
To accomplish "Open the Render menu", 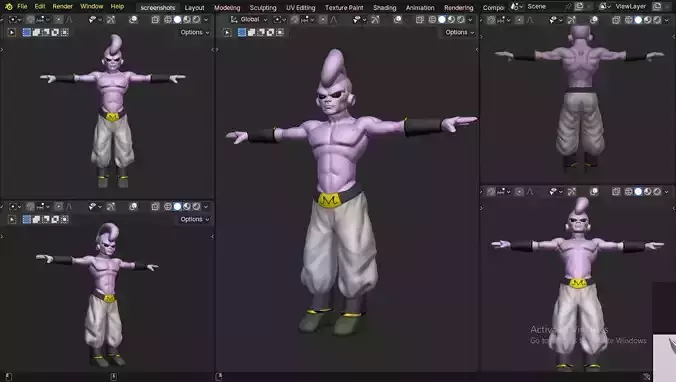I will 63,6.
